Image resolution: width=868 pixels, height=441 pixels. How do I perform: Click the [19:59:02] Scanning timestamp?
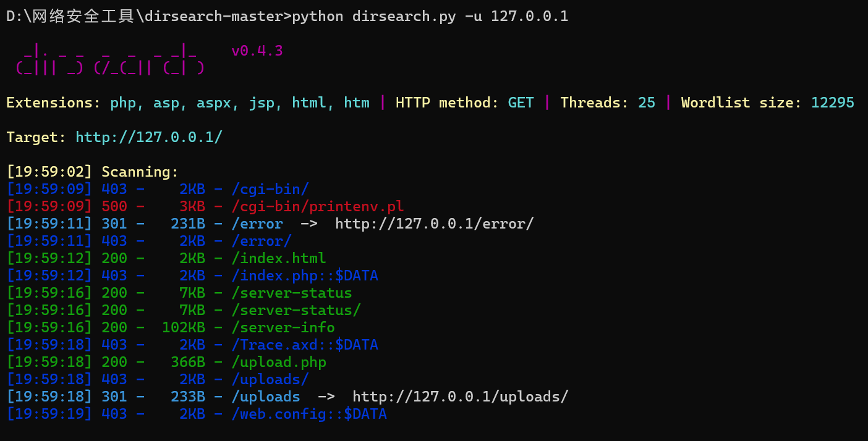coord(49,172)
